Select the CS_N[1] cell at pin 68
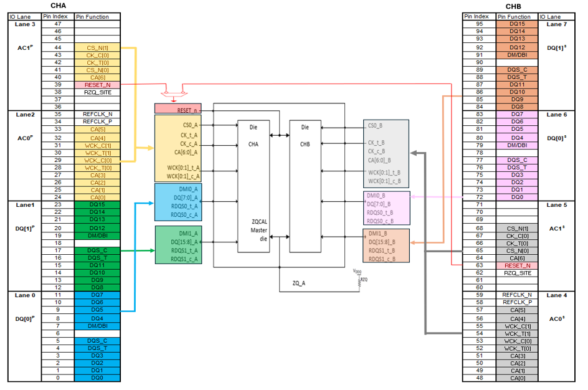 517,229
